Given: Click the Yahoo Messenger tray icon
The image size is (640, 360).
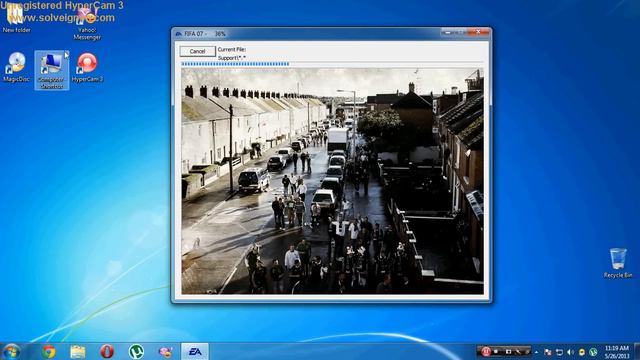Looking at the screenshot, I should [x=582, y=352].
